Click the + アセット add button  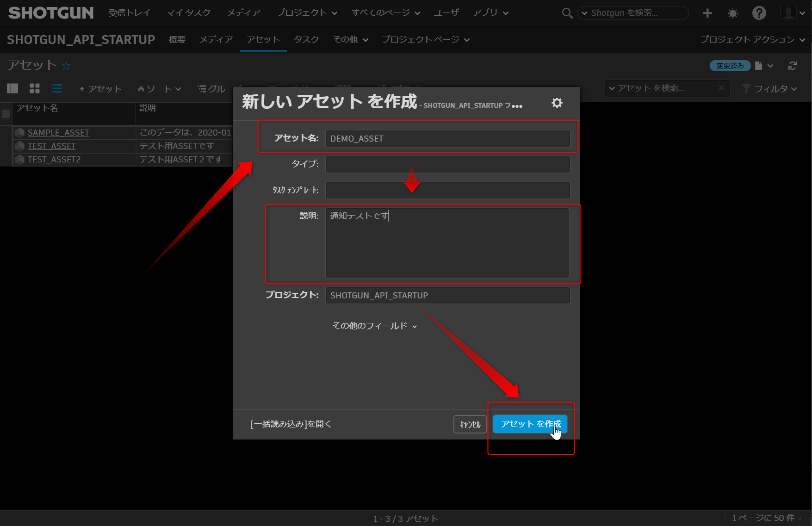pyautogui.click(x=100, y=89)
